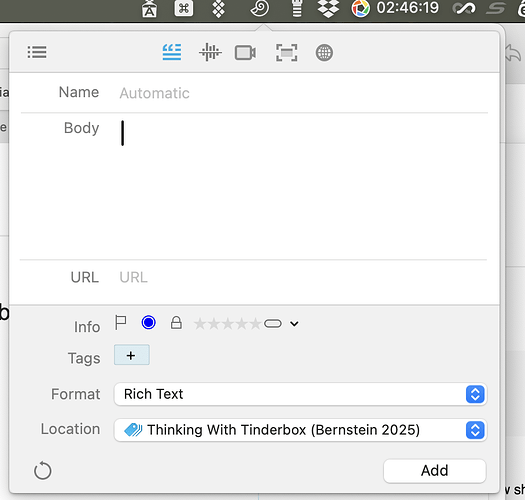Open Dropbox in the menu bar
Screen dimensions: 525x500
tap(328, 8)
